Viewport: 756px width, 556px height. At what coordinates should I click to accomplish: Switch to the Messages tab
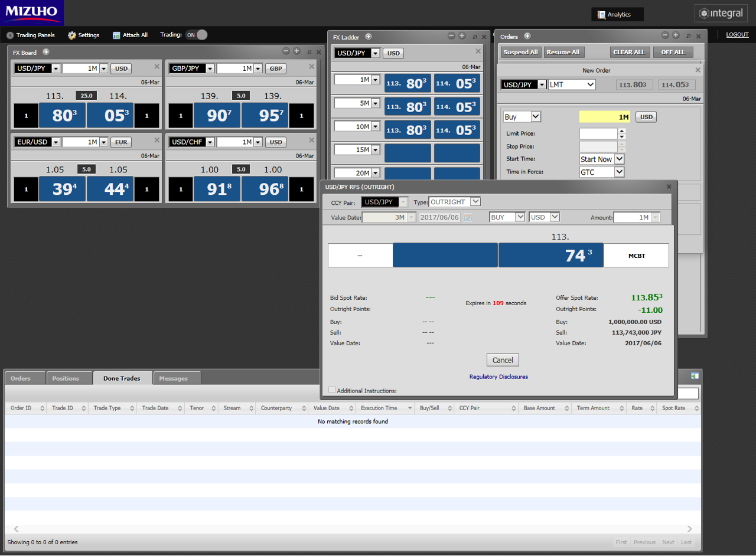coord(176,378)
